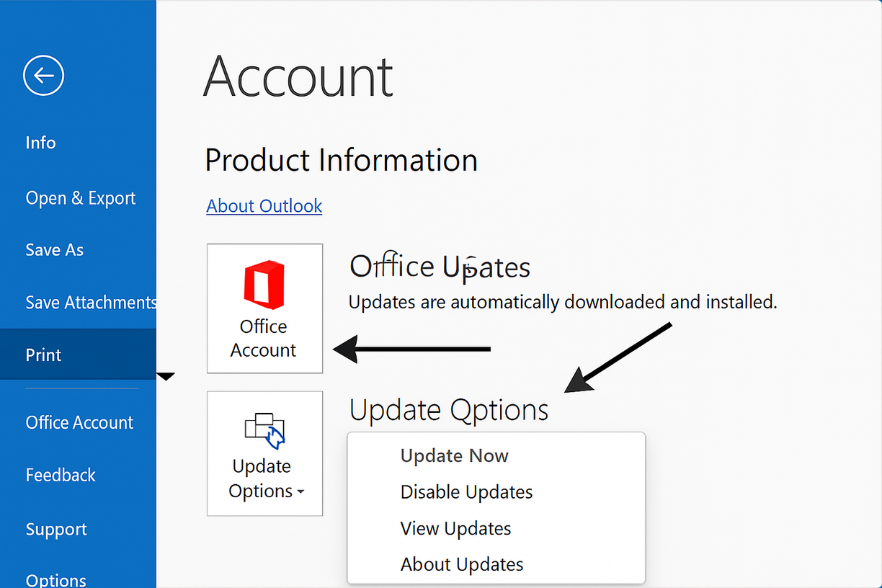The image size is (882, 588).
Task: Open Options at the sidebar bottom
Action: [x=55, y=579]
